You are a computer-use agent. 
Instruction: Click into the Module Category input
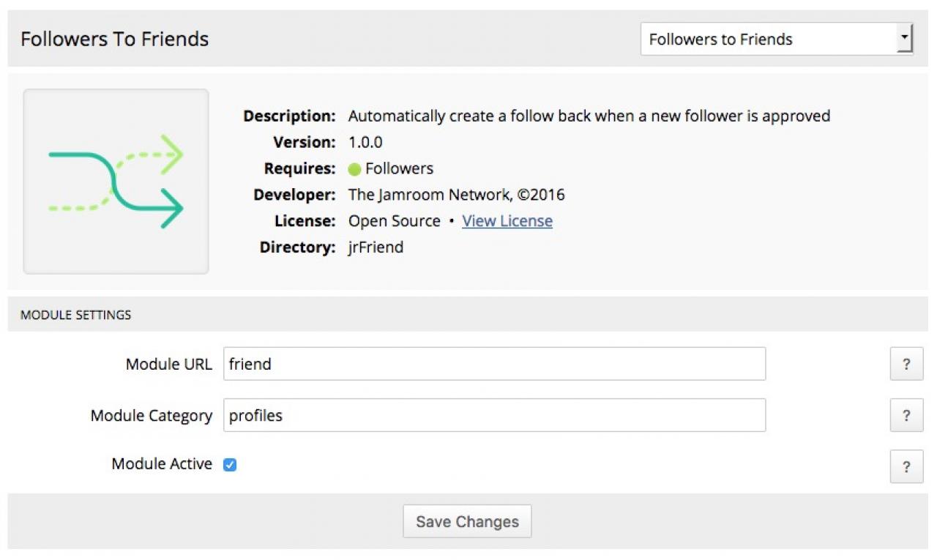point(494,416)
